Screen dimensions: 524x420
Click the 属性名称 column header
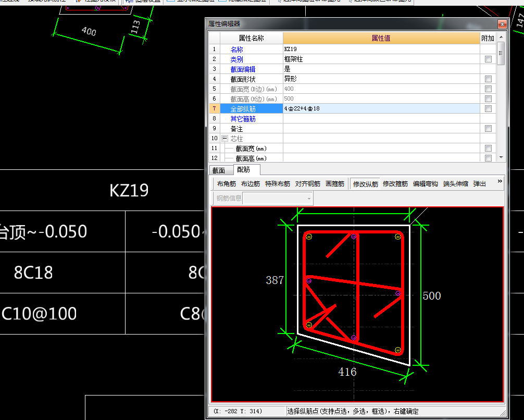[251, 38]
